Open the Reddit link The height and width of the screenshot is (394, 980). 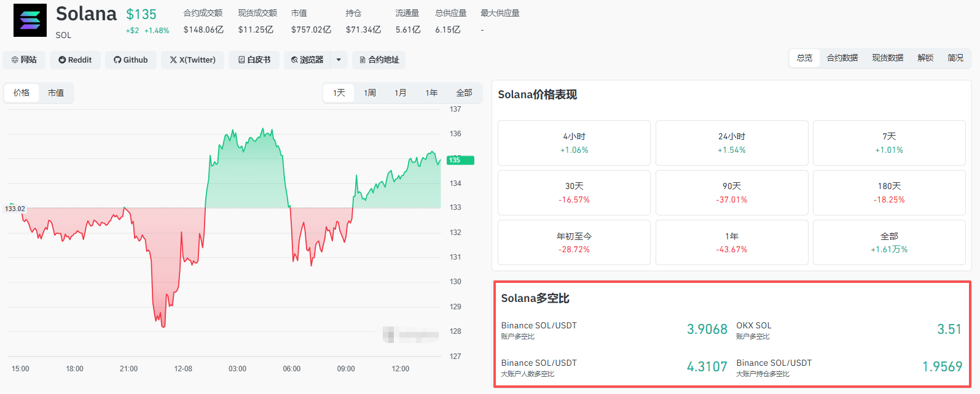[75, 60]
